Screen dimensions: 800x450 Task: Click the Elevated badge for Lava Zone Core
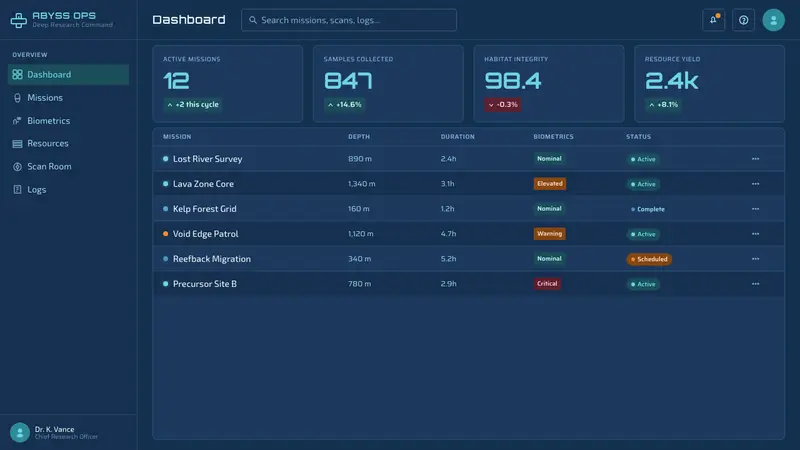click(x=549, y=184)
